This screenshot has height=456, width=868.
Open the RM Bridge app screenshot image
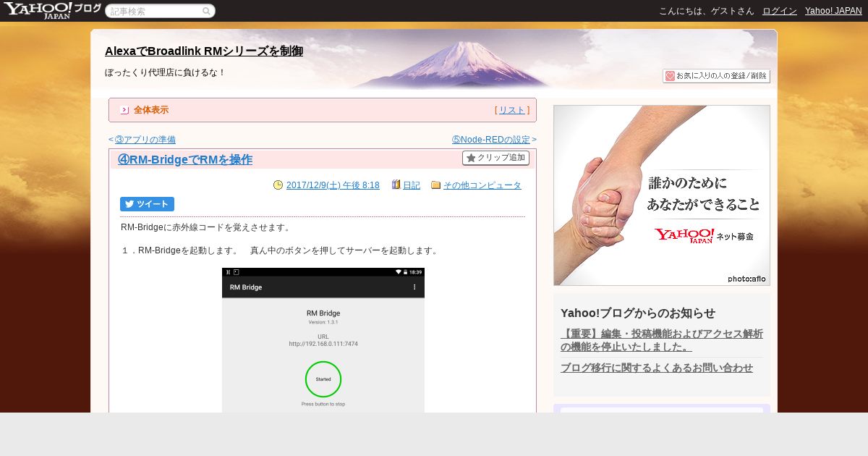click(323, 340)
